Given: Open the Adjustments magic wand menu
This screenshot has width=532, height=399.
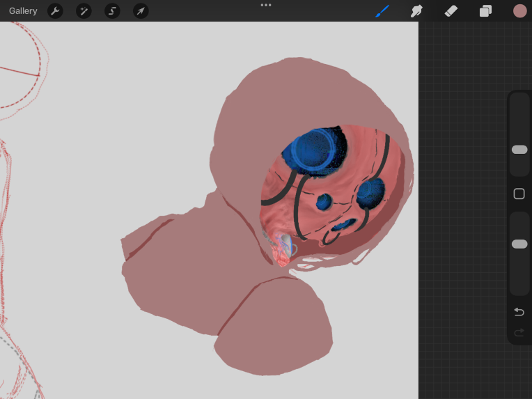Looking at the screenshot, I should pos(84,11).
